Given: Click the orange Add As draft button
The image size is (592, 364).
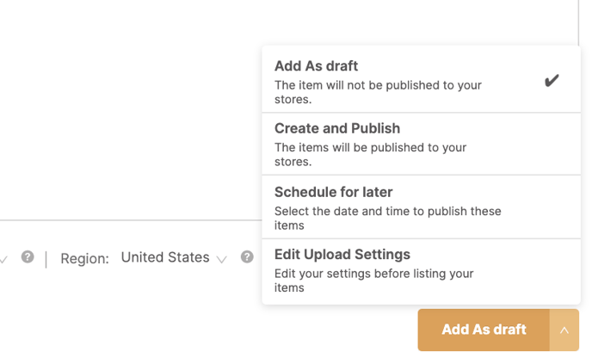Looking at the screenshot, I should 484,330.
